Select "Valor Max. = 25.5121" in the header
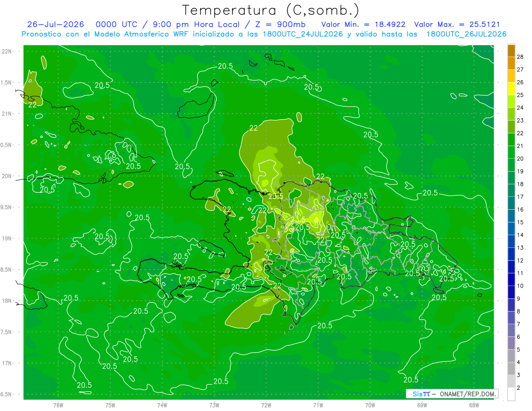Screen dimensions: 532x411 [x=457, y=24]
